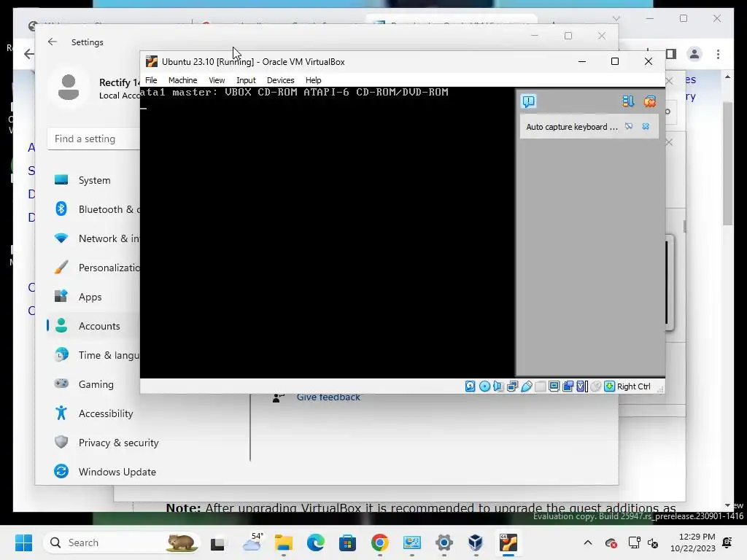The width and height of the screenshot is (747, 560).
Task: Open the File menu in VirtualBox
Action: pos(151,80)
